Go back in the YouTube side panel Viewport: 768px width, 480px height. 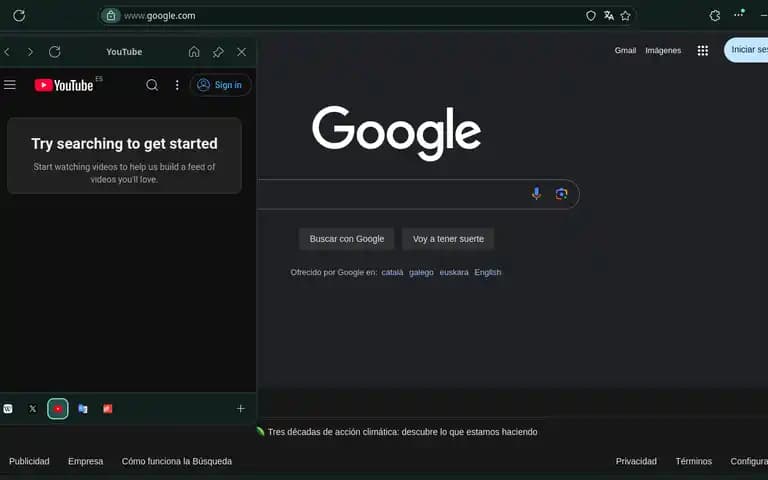point(7,51)
